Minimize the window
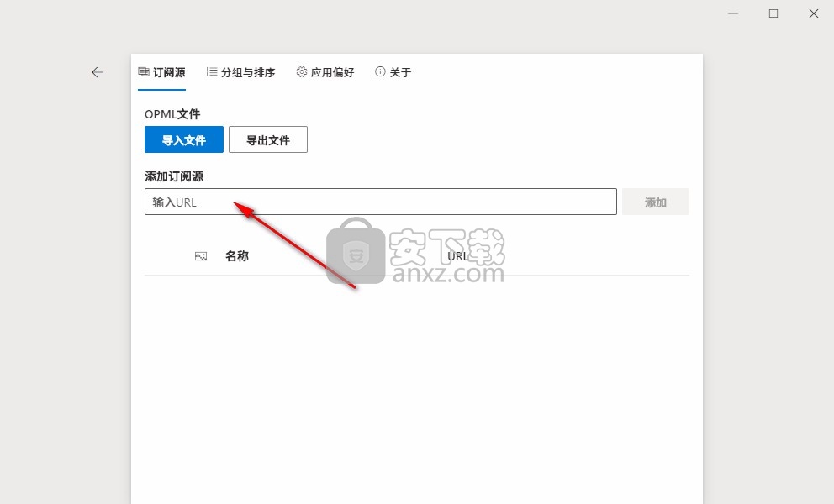 (733, 13)
